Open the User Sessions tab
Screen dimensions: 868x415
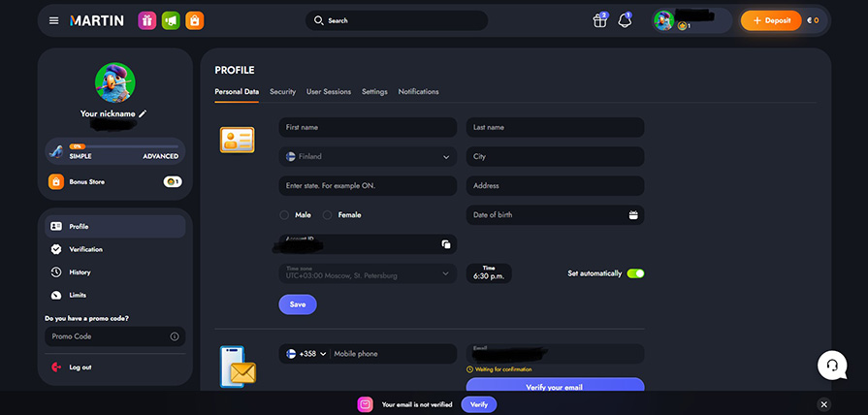(328, 92)
